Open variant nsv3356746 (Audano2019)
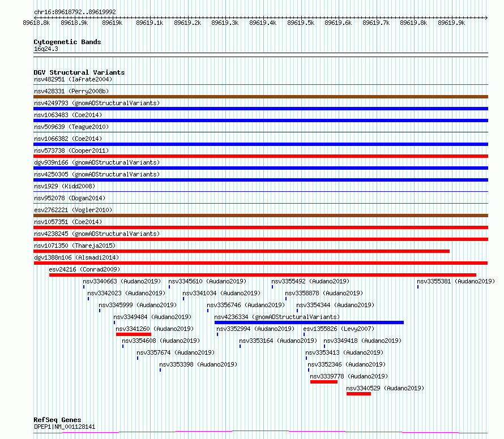The image size is (504, 439). pyautogui.click(x=246, y=305)
